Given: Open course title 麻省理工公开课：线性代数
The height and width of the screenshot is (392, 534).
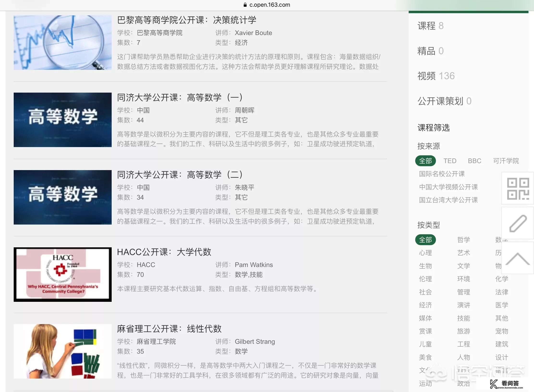Looking at the screenshot, I should tap(169, 329).
